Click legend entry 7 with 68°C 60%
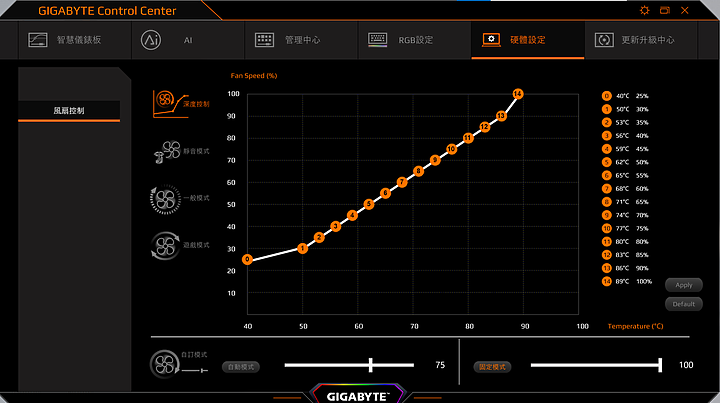This screenshot has height=403, width=720. pyautogui.click(x=625, y=189)
